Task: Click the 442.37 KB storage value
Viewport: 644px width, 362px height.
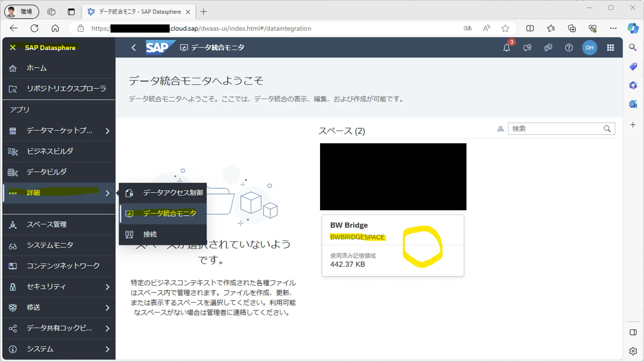Action: pos(348,264)
